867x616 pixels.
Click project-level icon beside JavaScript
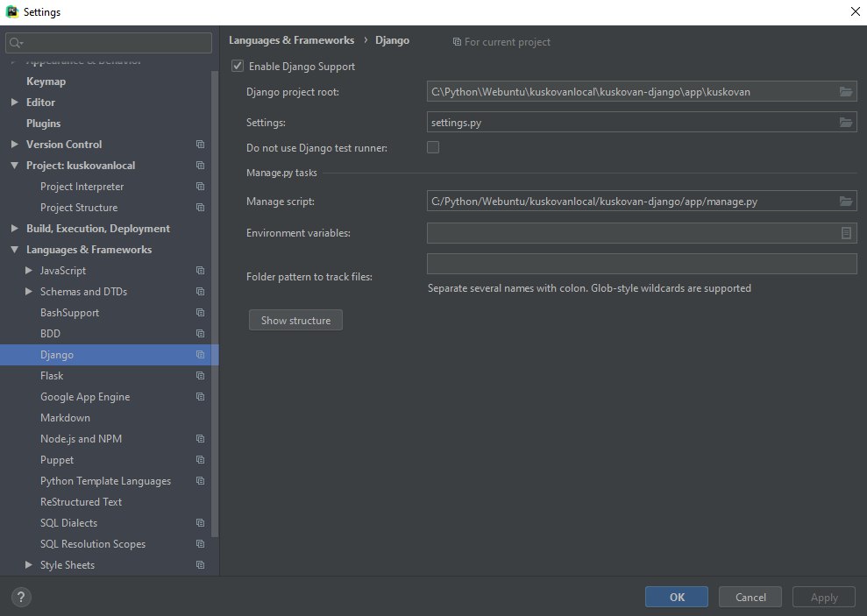point(200,270)
